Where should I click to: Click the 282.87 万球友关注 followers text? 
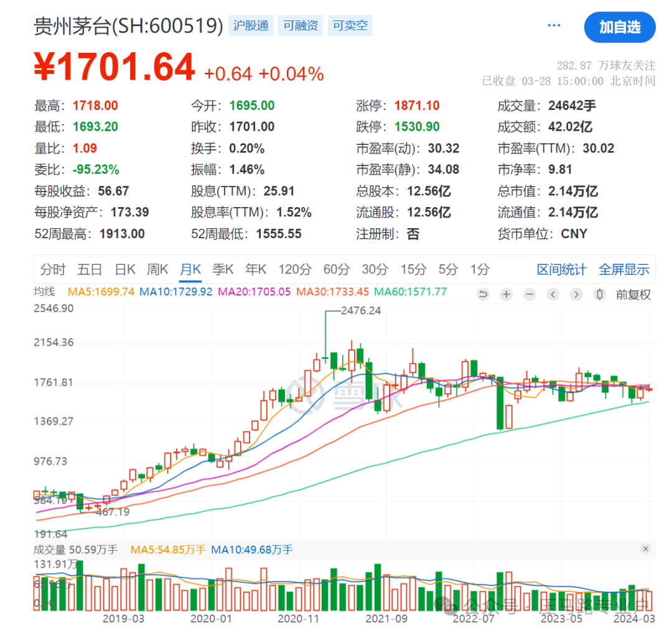pyautogui.click(x=606, y=65)
